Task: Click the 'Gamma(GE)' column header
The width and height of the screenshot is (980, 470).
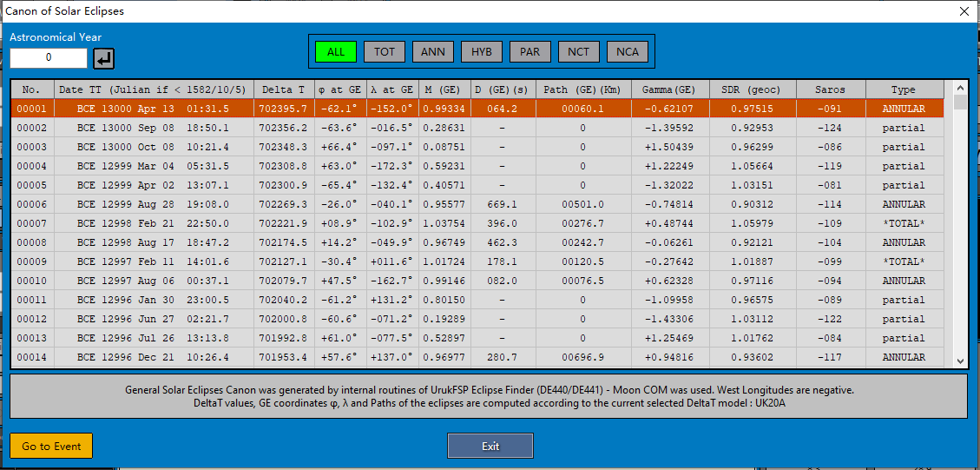Action: coord(671,89)
